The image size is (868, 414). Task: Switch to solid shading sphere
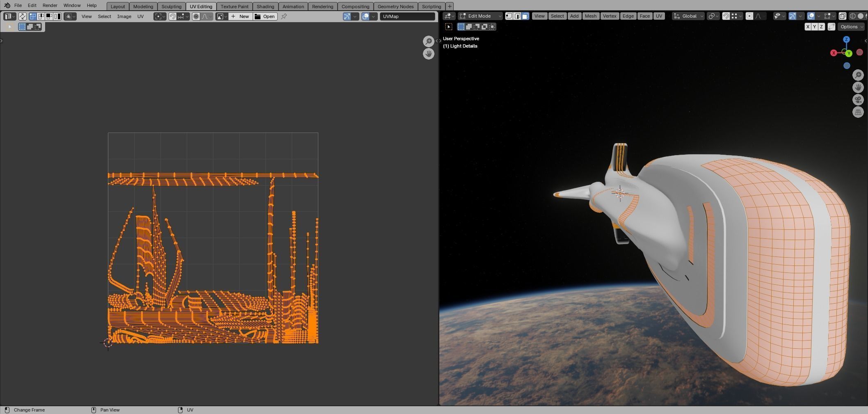(861, 16)
